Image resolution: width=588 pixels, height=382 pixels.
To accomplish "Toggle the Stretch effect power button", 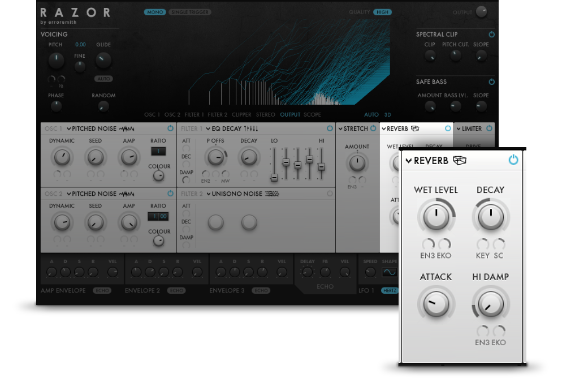I will (373, 128).
